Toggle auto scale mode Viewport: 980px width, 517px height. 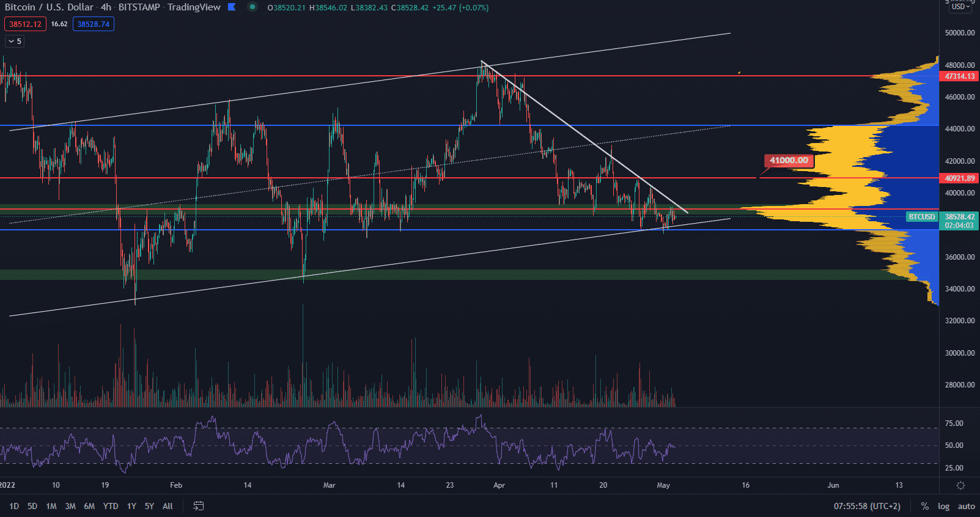coord(966,506)
